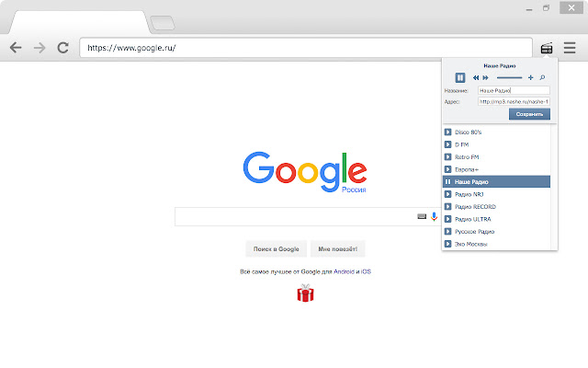Skip to next radio station
The width and height of the screenshot is (588, 368).
click(x=486, y=77)
